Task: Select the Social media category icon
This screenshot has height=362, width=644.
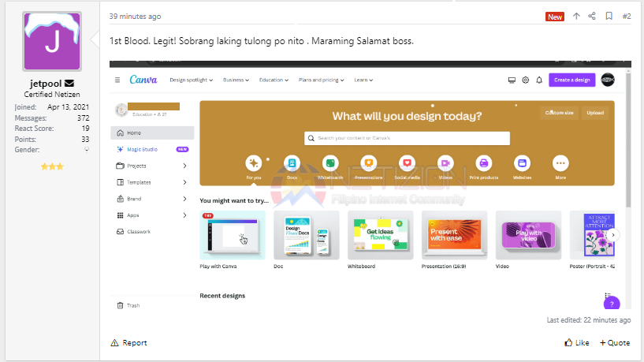Action: coord(407,163)
